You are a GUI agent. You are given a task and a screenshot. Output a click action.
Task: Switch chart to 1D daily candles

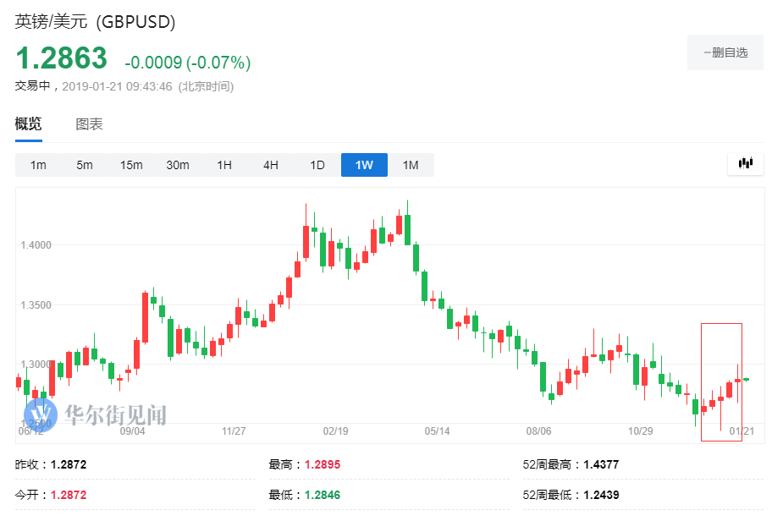click(x=317, y=165)
